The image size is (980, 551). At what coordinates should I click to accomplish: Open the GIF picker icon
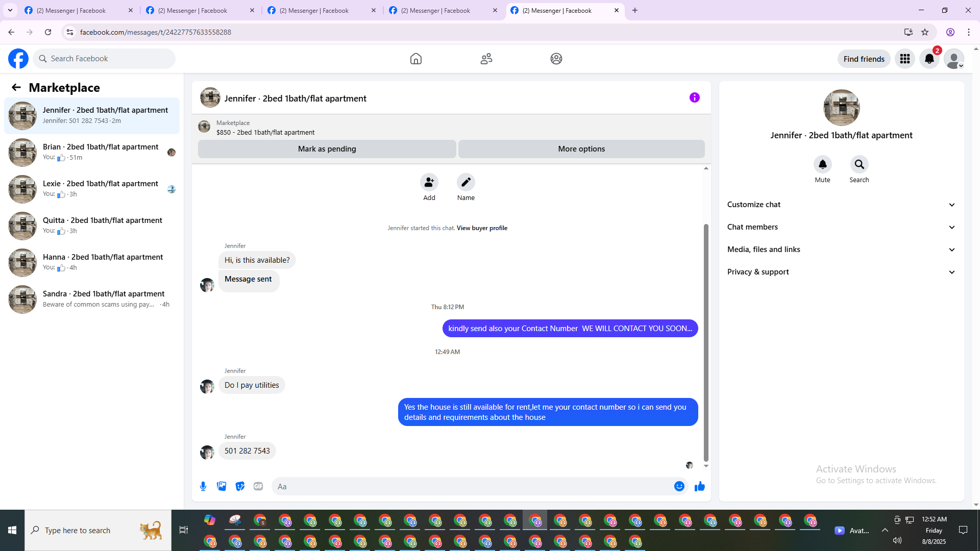coord(258,486)
